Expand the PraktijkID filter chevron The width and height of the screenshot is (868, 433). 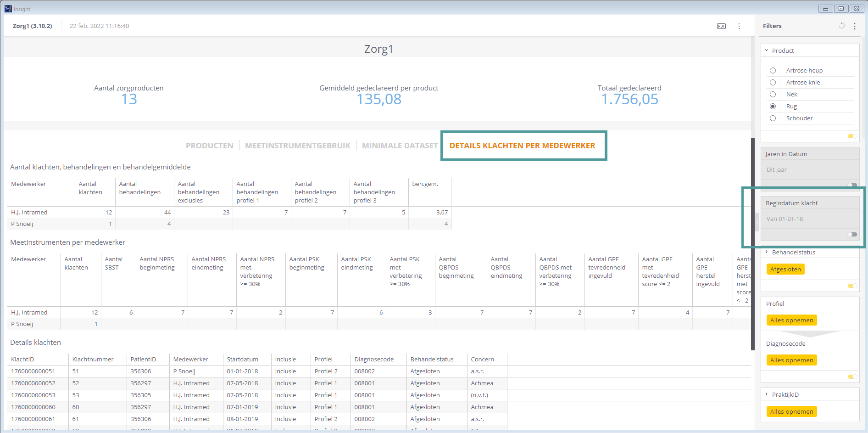(x=767, y=394)
